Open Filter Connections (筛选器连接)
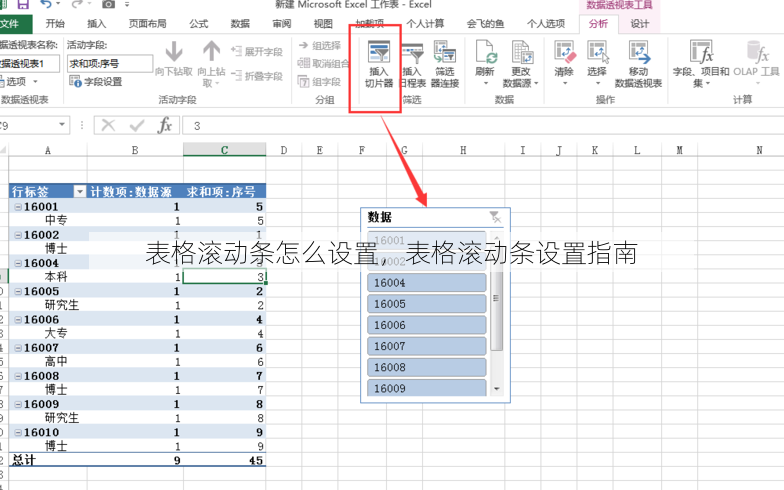The height and width of the screenshot is (490, 784). 444,64
